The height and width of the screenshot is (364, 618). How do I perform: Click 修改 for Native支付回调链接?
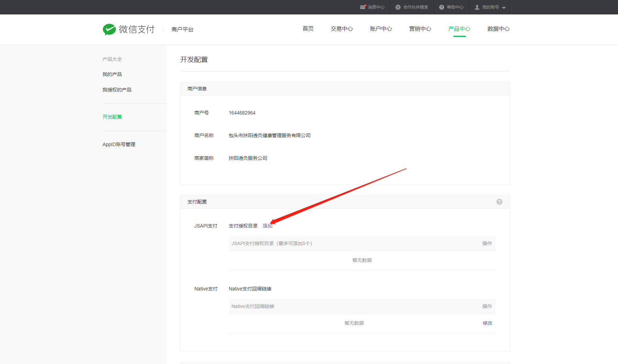[487, 323]
